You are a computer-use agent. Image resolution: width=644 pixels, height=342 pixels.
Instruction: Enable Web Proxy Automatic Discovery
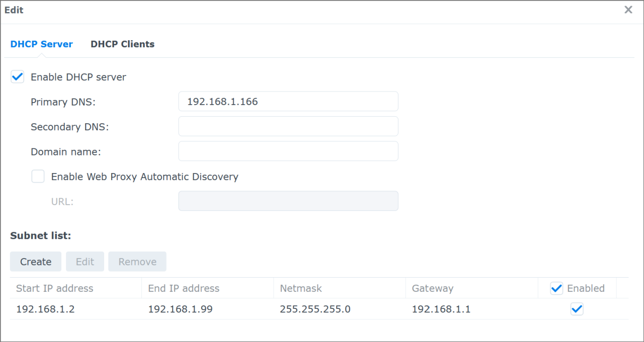coord(38,176)
